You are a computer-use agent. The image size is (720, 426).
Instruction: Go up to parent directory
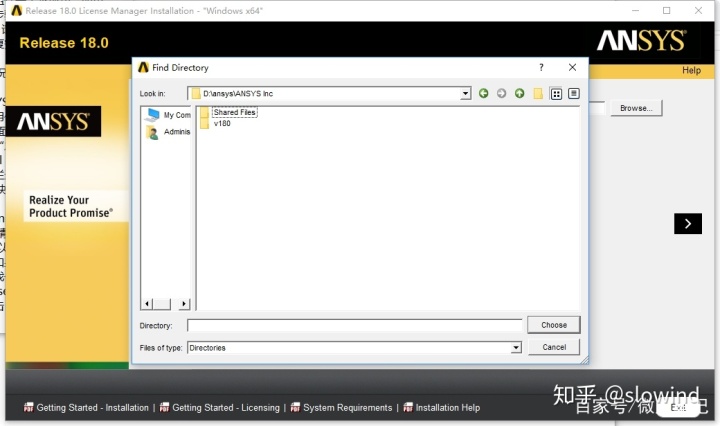(519, 94)
